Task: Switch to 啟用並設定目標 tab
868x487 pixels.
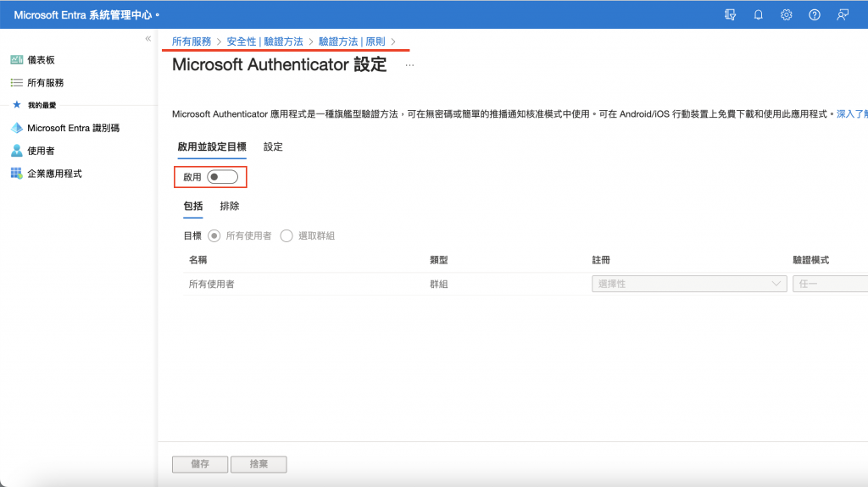Action: (x=212, y=147)
